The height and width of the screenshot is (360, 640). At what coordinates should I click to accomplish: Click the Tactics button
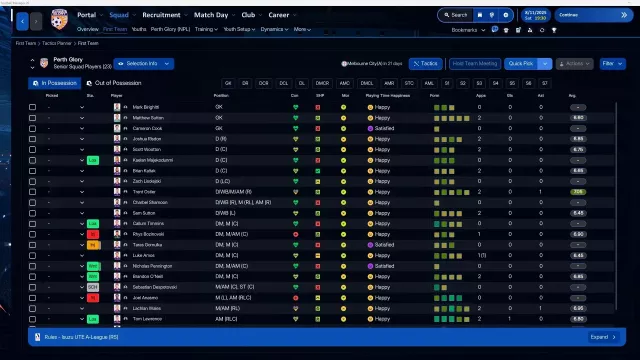click(425, 64)
